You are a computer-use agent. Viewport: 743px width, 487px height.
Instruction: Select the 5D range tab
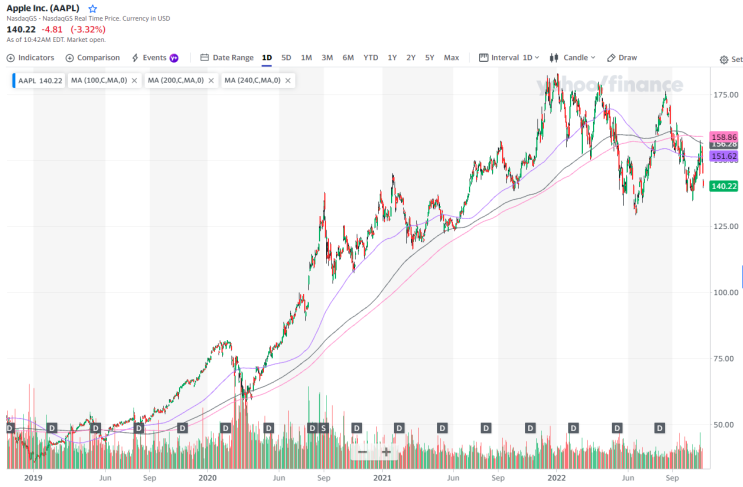click(286, 58)
